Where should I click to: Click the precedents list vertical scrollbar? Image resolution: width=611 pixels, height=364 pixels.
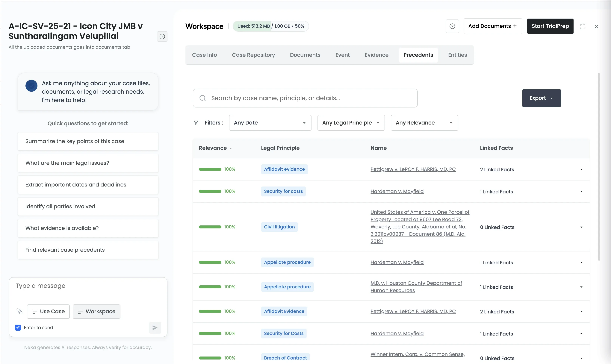(599, 167)
